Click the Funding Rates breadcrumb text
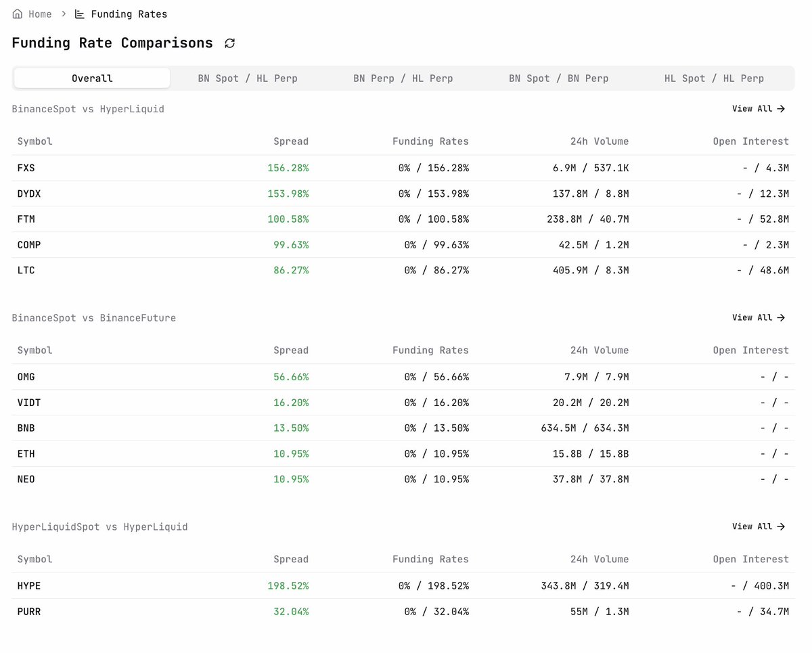This screenshot has width=812, height=653. click(129, 14)
